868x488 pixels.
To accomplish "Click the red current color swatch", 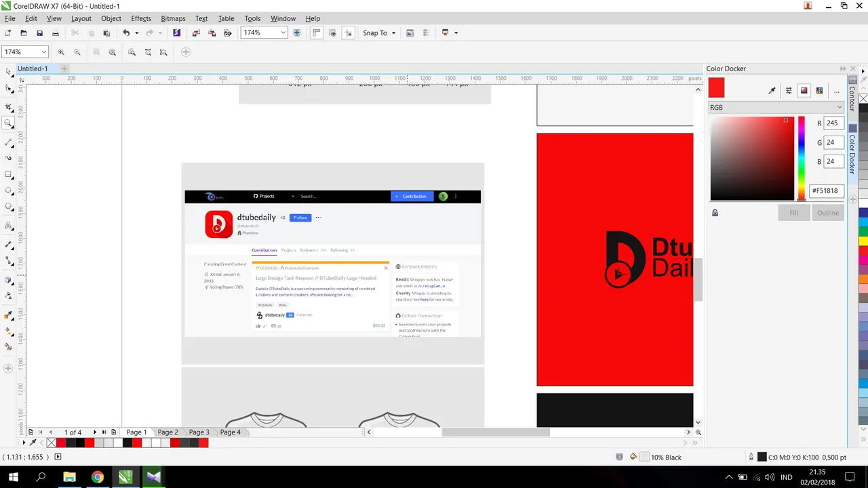I will tap(717, 88).
